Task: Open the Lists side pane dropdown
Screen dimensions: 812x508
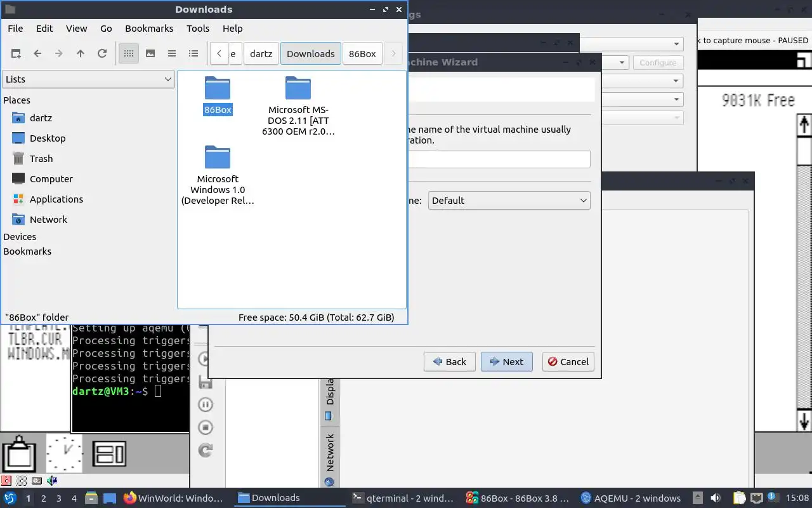Action: [x=88, y=79]
